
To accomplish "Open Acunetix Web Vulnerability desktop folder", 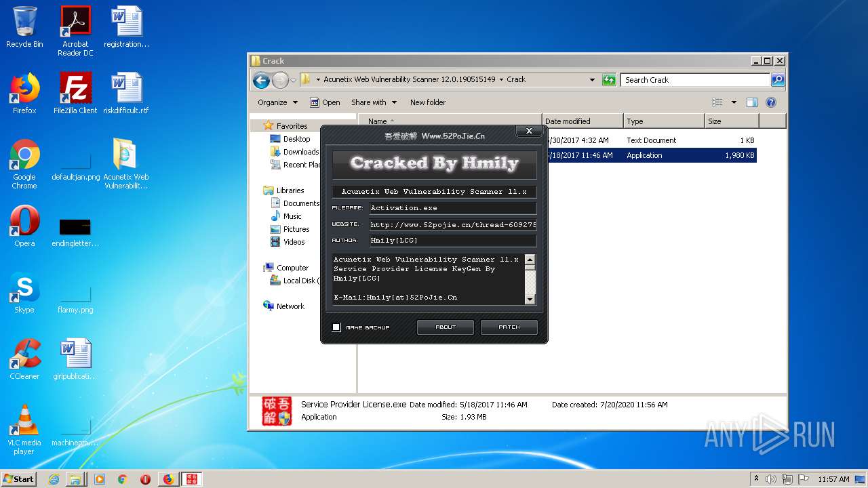I will [126, 164].
